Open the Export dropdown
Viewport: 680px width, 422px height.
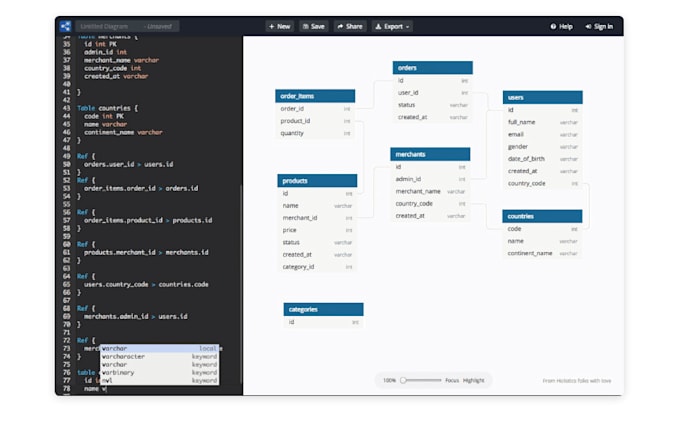tap(392, 26)
